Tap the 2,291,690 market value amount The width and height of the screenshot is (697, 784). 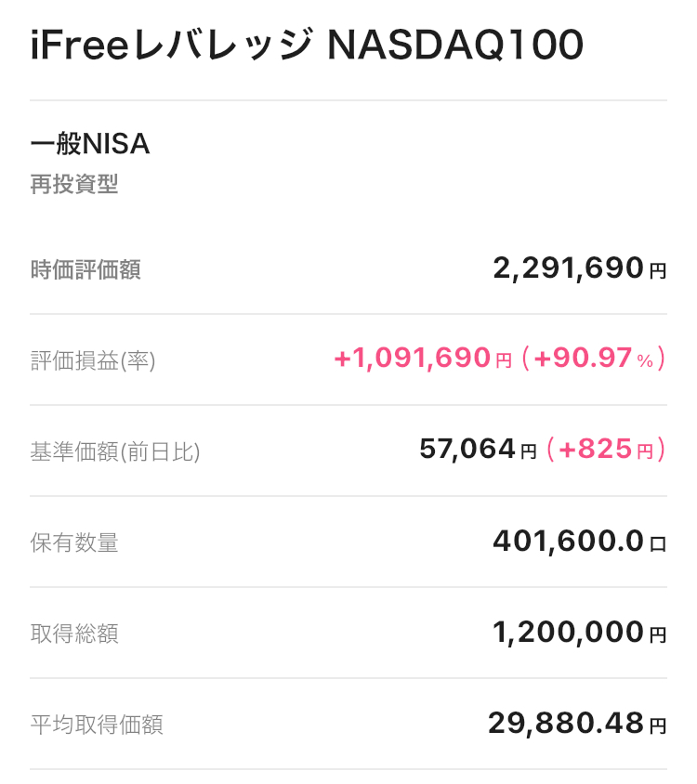tap(568, 268)
